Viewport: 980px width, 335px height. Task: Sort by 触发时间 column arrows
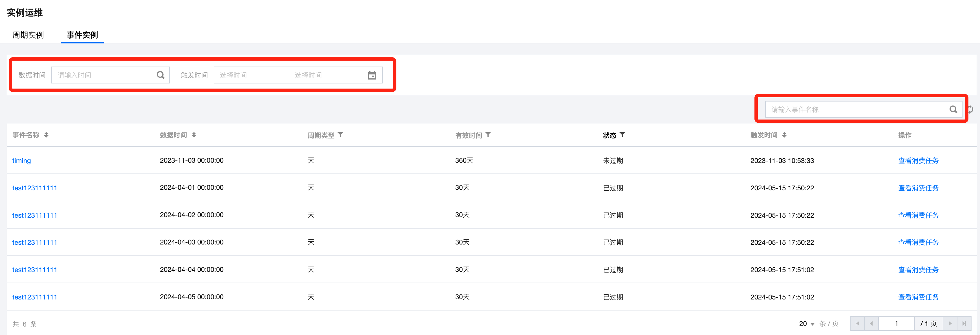click(784, 135)
